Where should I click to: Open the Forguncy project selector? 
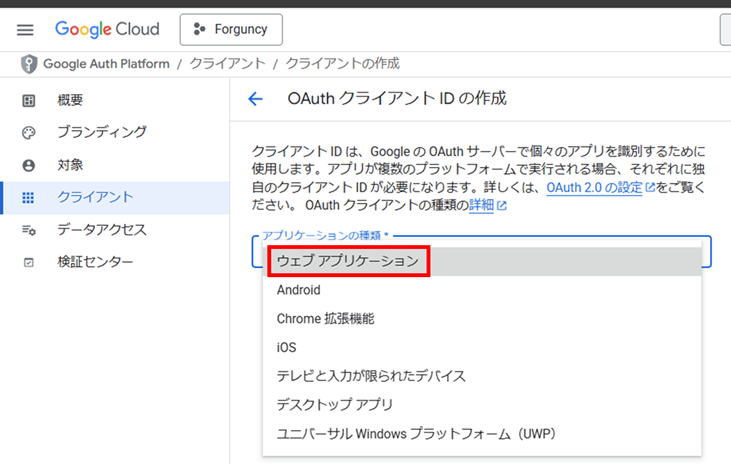coord(231,29)
